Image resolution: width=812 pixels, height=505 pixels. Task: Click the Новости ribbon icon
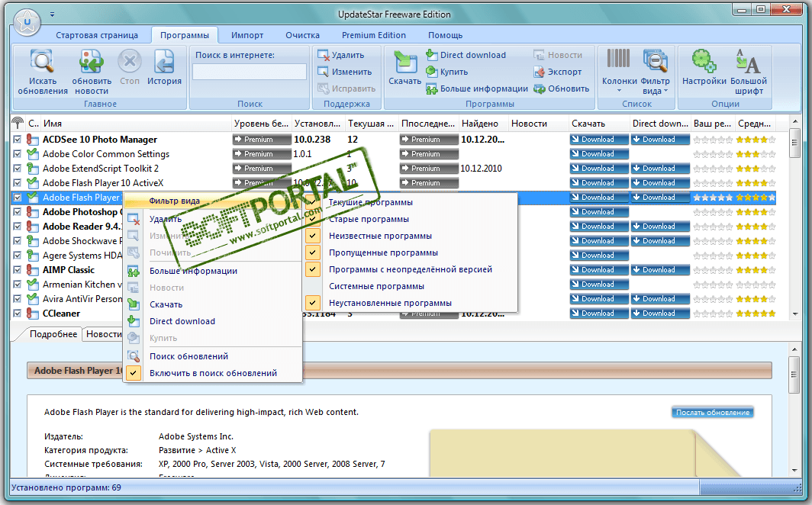[539, 55]
